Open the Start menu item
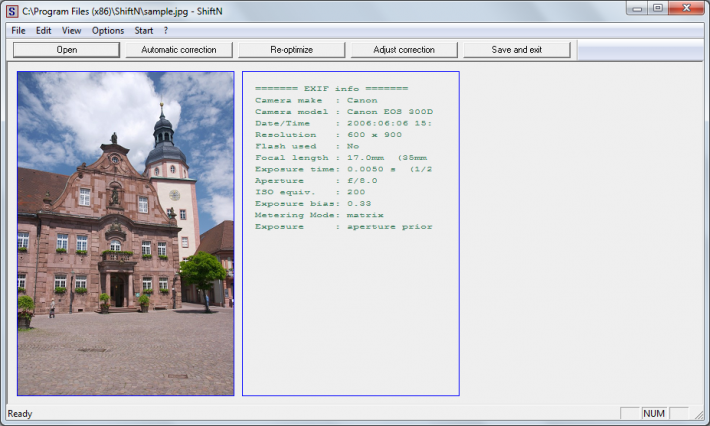Screen dimensions: 710x426 click(x=144, y=30)
